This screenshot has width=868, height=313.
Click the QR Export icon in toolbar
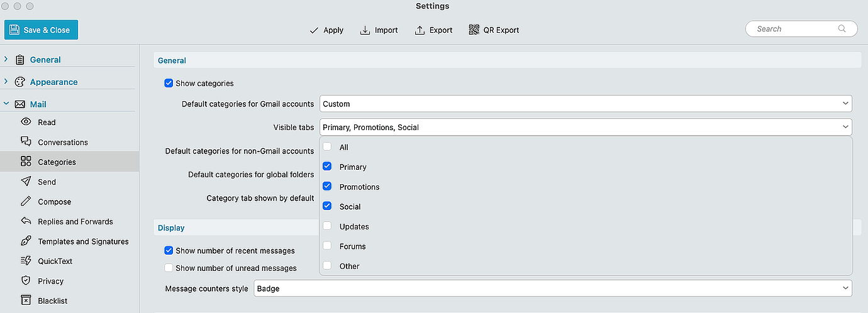[474, 30]
